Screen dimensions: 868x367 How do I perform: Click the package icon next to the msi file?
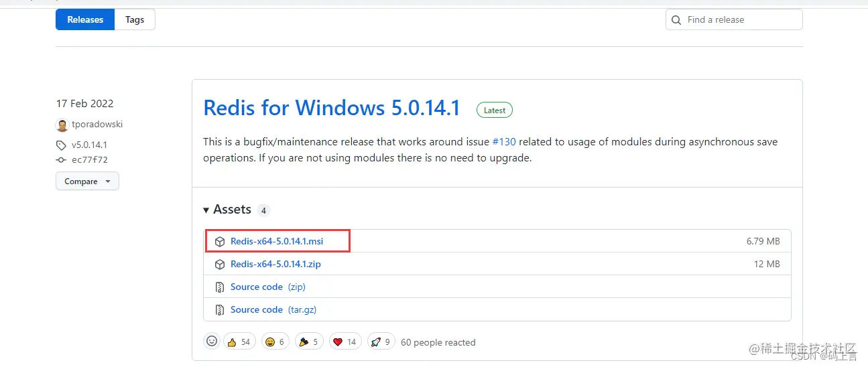pos(220,241)
